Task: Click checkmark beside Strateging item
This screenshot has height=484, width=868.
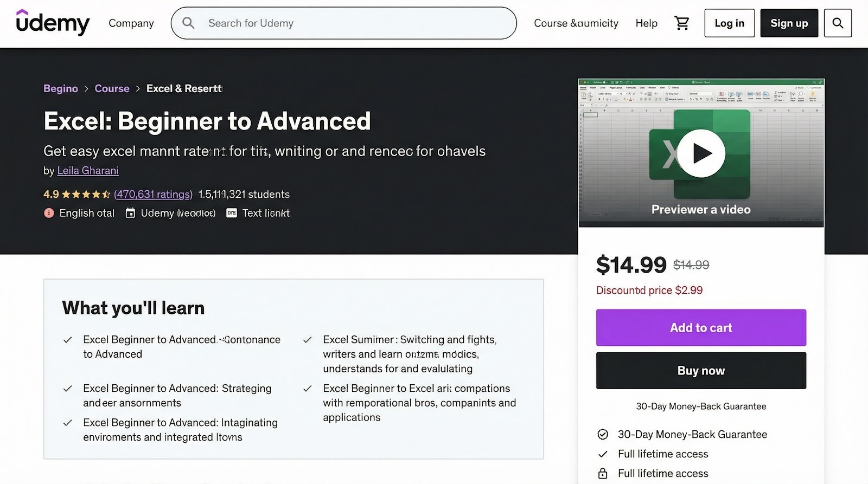Action: [x=68, y=389]
